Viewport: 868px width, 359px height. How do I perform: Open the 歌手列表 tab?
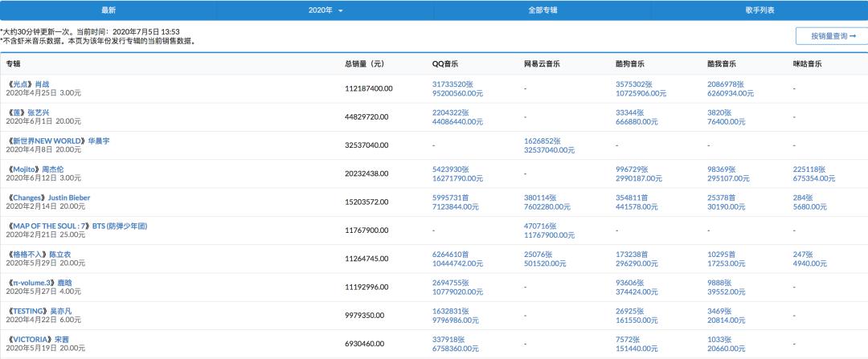coord(759,10)
